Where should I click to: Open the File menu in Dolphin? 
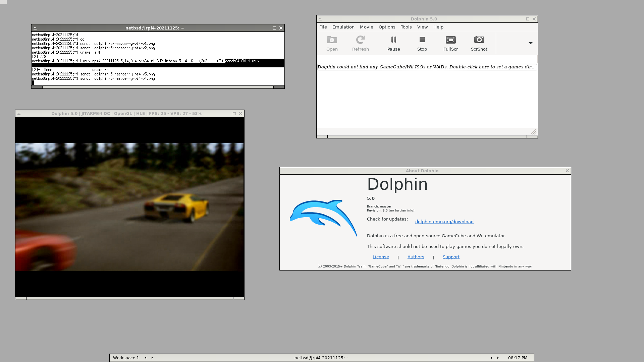click(323, 27)
